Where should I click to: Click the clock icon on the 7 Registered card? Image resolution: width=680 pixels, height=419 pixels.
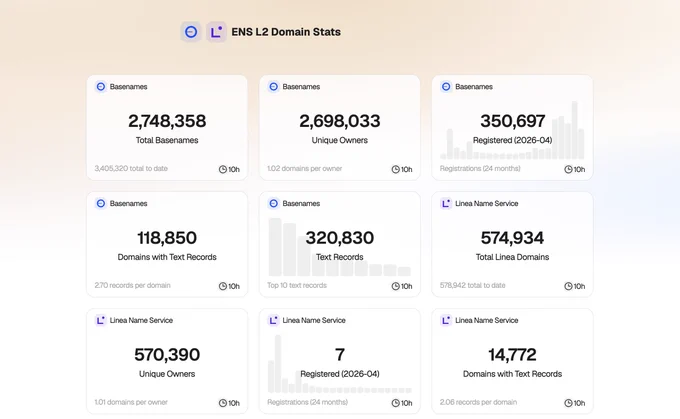[x=396, y=403]
